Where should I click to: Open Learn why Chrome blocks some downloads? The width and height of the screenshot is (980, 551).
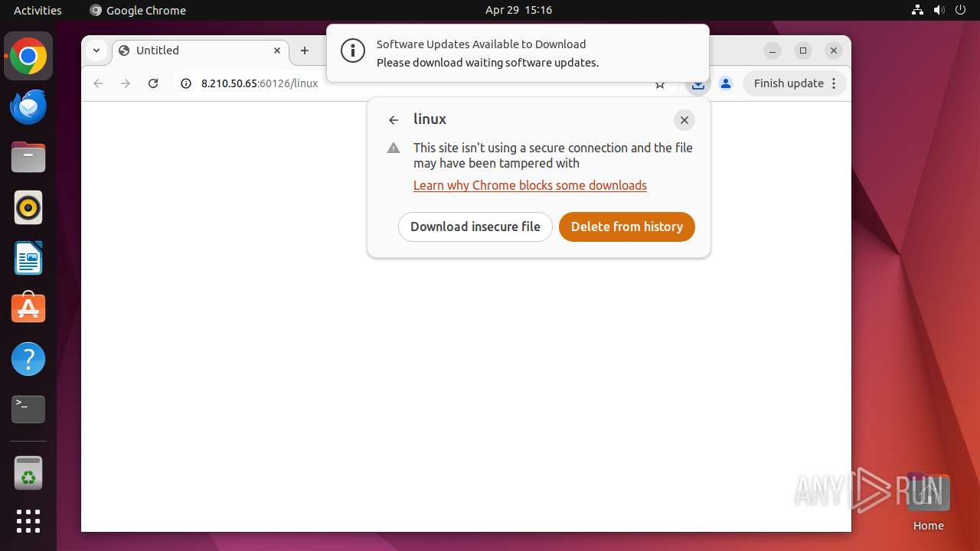pyautogui.click(x=530, y=185)
